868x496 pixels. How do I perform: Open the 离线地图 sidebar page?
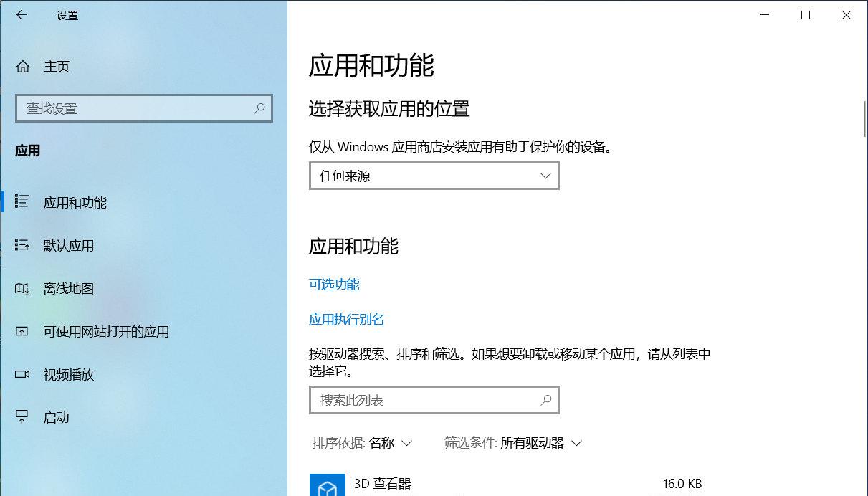[143, 288]
